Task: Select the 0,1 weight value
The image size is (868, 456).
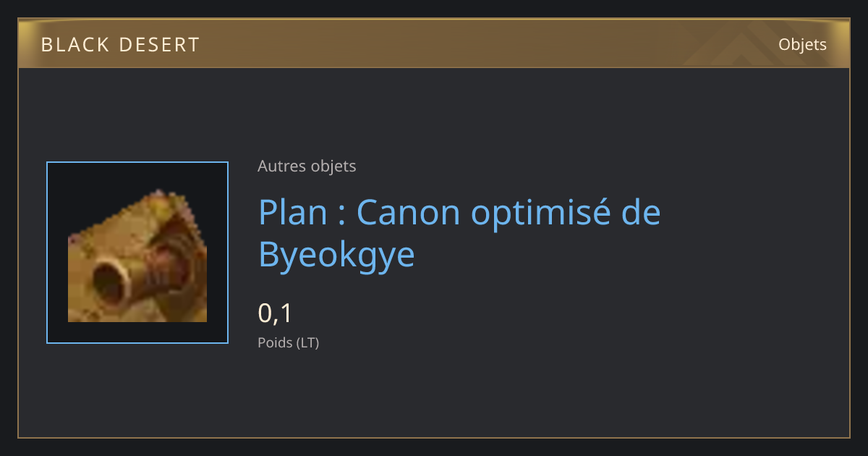Action: click(275, 313)
